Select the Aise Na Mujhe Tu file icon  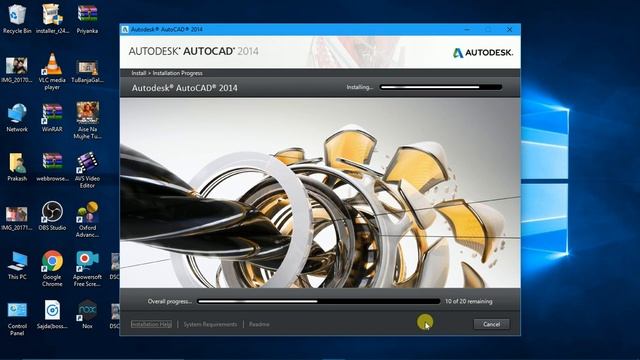(x=87, y=120)
